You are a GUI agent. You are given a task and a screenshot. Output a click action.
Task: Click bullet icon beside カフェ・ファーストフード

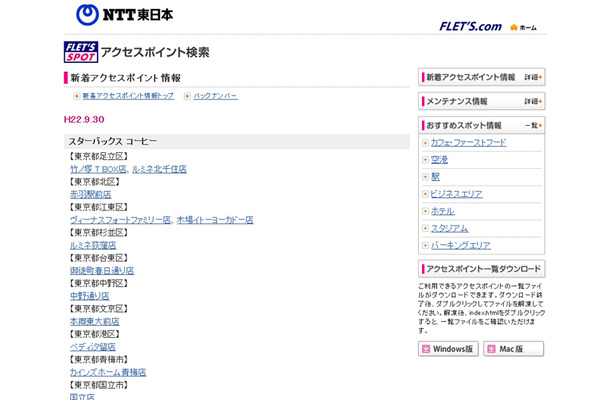point(425,143)
